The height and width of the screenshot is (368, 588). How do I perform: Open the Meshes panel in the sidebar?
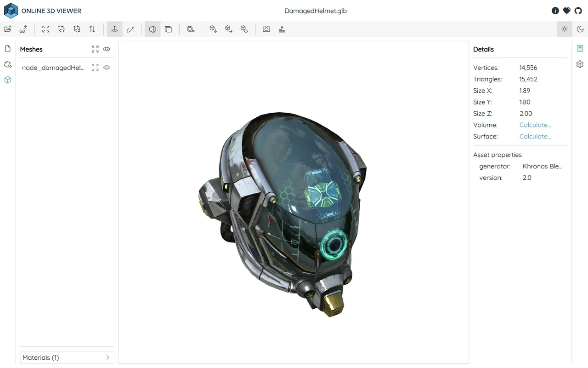point(8,80)
